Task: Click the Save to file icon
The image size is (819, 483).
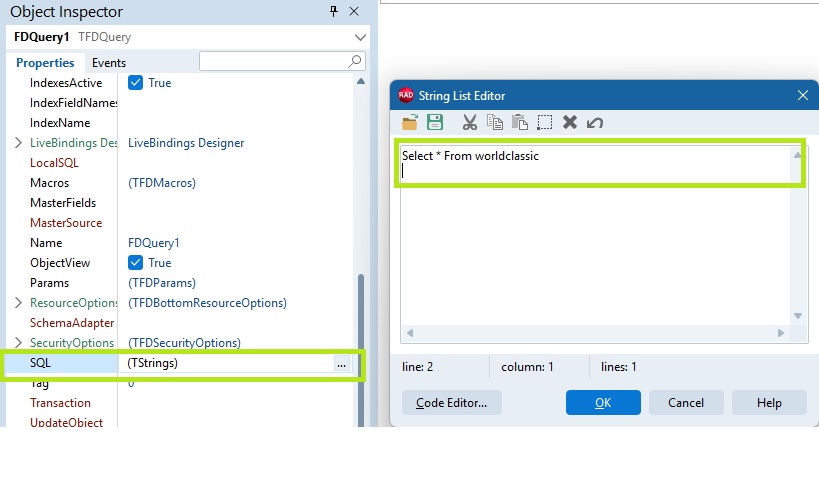Action: (x=435, y=123)
